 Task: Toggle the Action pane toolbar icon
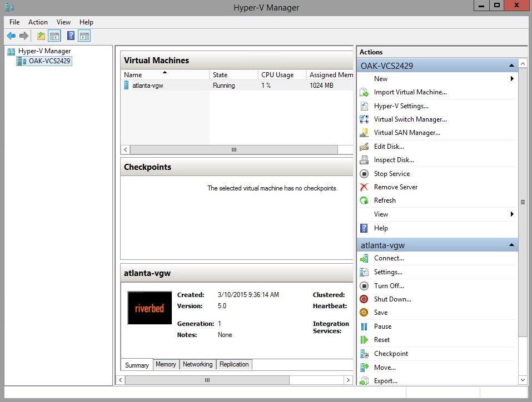[84, 36]
